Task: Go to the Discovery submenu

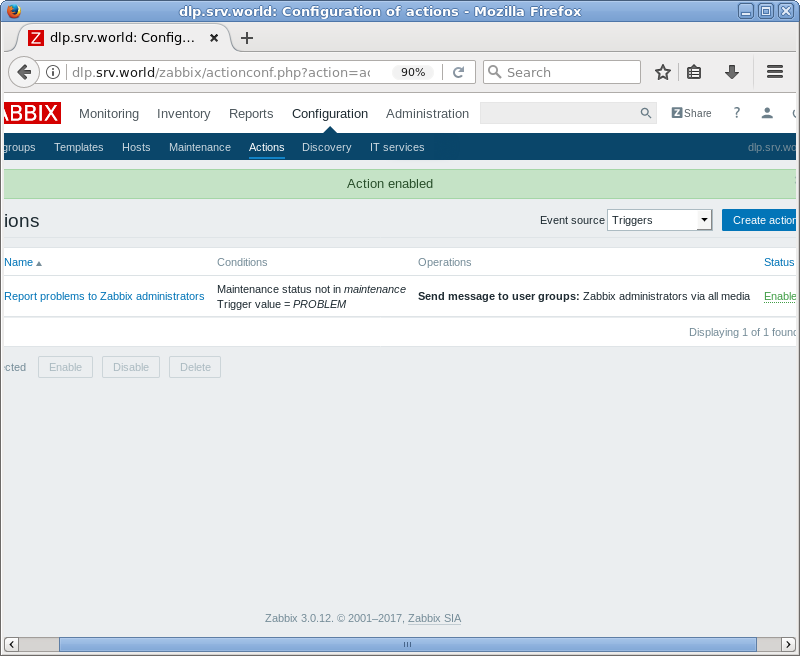Action: click(x=327, y=147)
